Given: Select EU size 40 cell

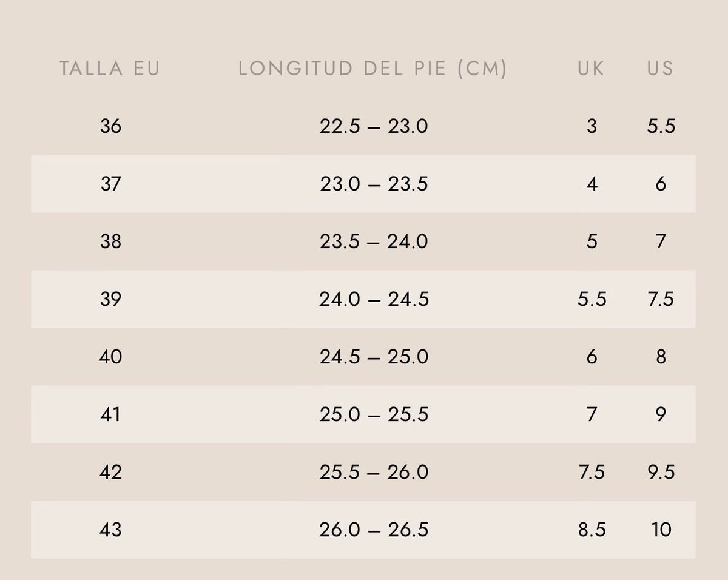Looking at the screenshot, I should tap(110, 357).
